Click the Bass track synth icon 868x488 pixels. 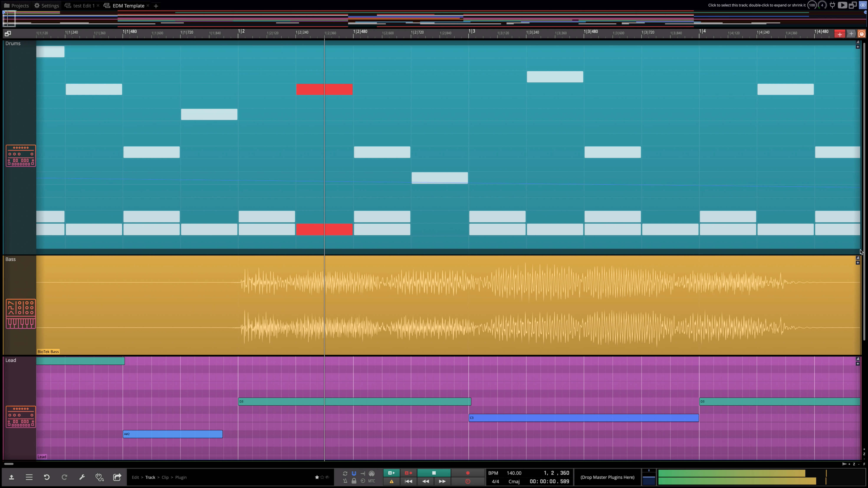click(x=21, y=314)
